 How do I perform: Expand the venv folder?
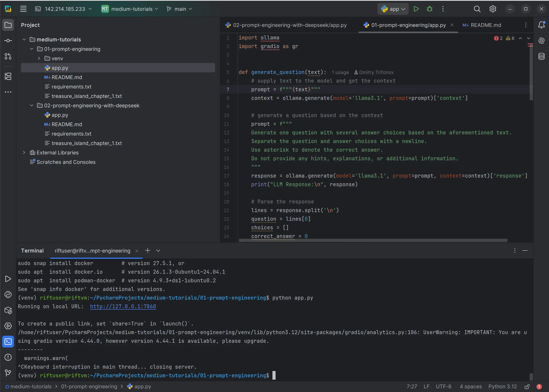(39, 58)
